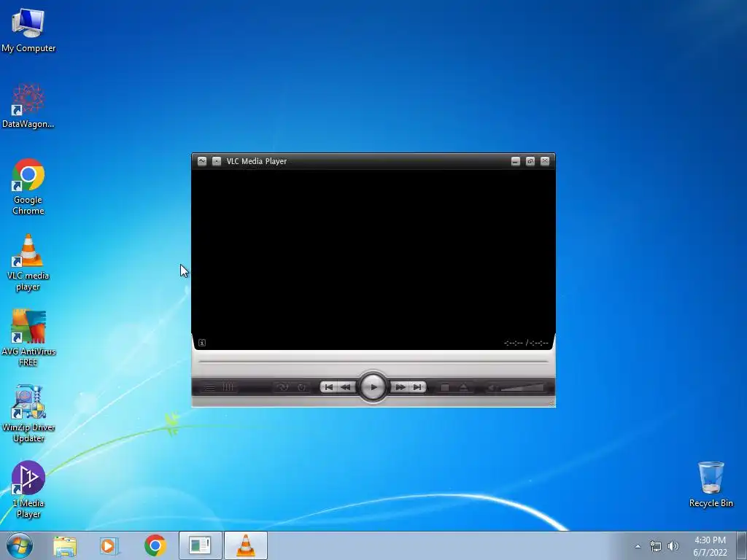Click the skip-to-previous track button
This screenshot has height=560, width=747.
coord(329,387)
